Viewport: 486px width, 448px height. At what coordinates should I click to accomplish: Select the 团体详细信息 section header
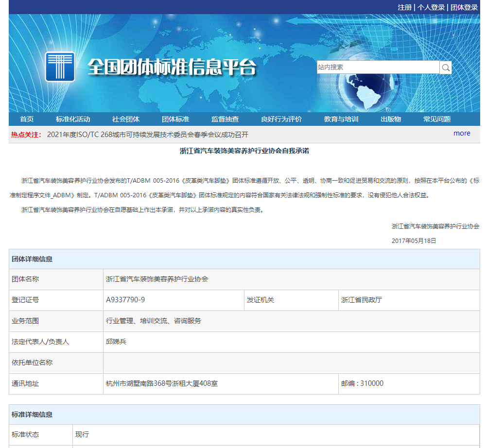click(32, 259)
